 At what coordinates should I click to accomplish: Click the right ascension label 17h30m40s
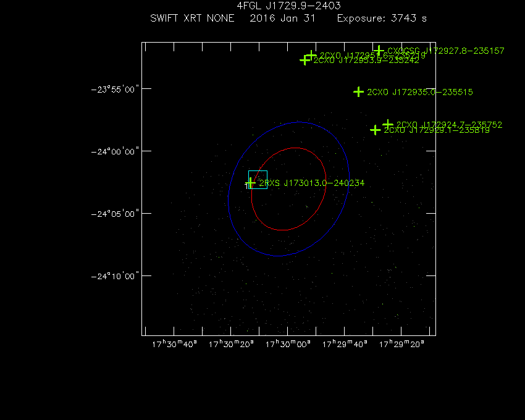tap(174, 344)
